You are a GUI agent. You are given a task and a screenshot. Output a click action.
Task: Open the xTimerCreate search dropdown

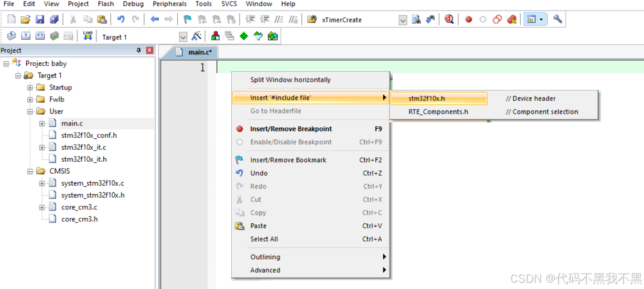403,20
